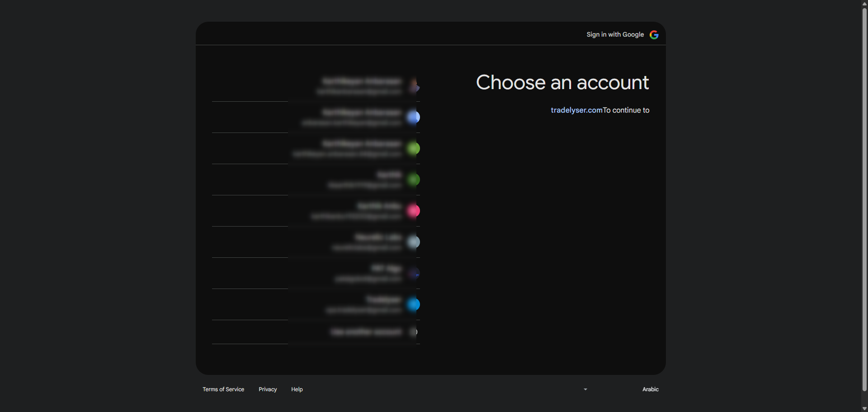Choose the Use another account option
The width and height of the screenshot is (868, 412).
[x=365, y=331]
